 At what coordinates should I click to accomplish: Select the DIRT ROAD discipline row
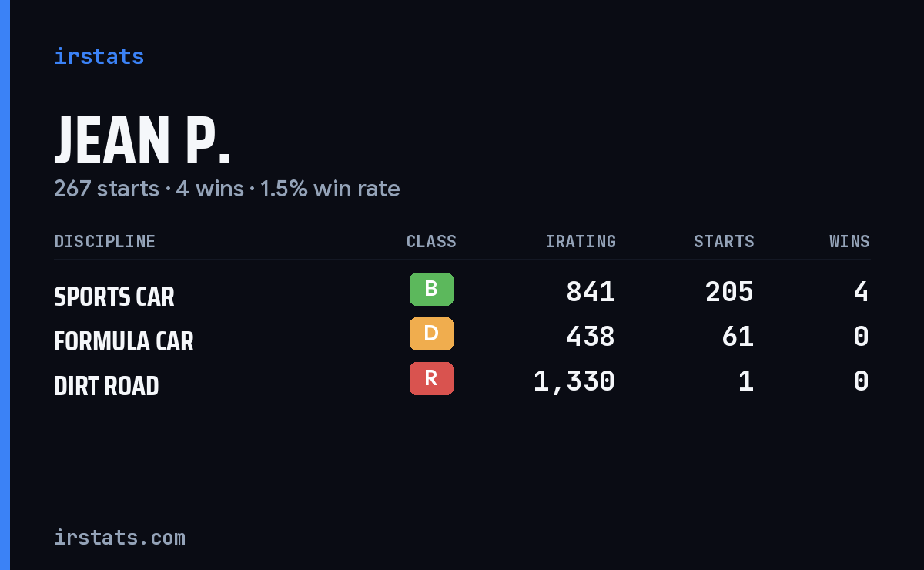462,381
